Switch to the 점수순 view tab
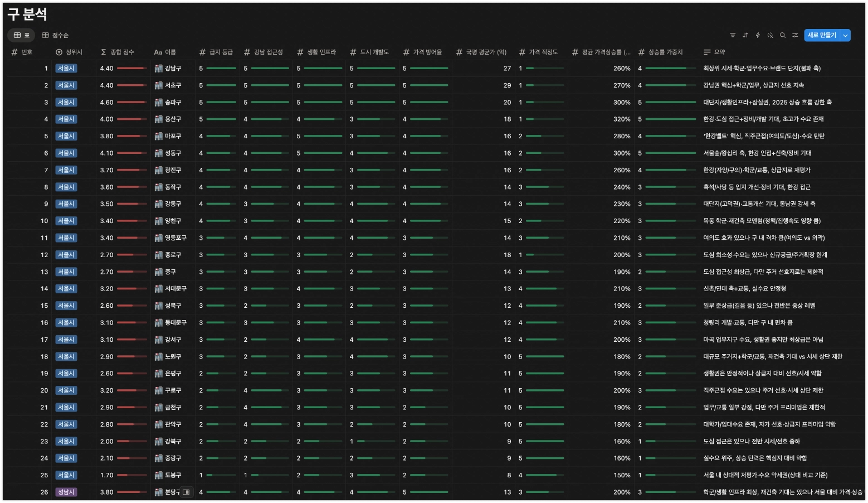 pos(55,35)
